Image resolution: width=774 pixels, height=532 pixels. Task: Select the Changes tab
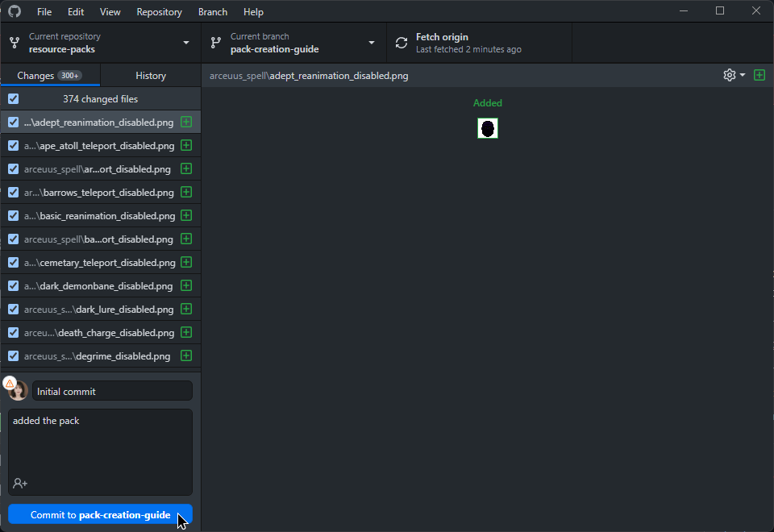tap(50, 76)
